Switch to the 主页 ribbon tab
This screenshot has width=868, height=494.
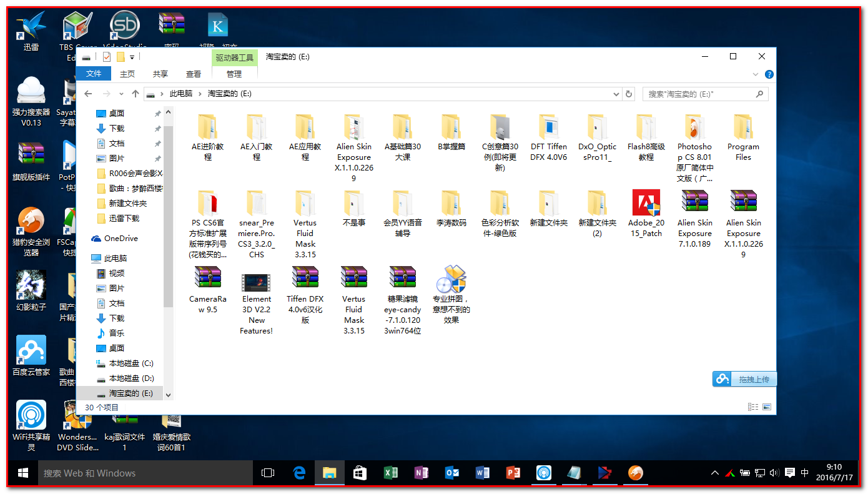127,74
